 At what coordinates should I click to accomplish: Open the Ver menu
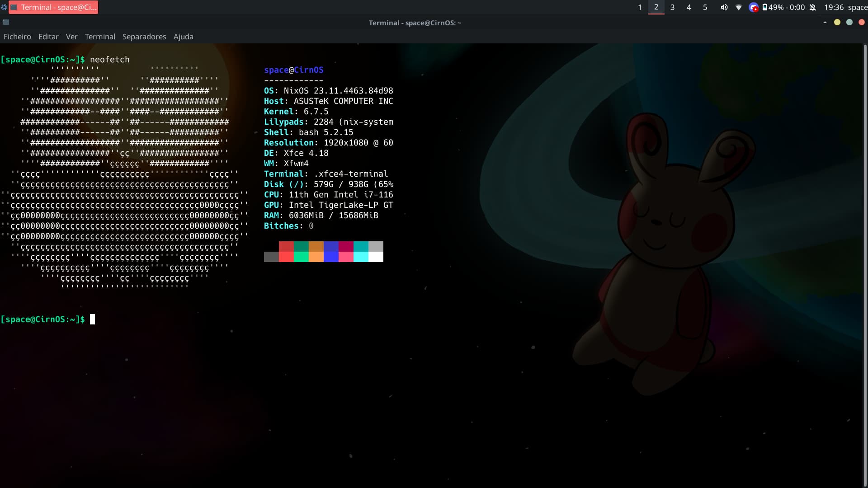pyautogui.click(x=71, y=37)
